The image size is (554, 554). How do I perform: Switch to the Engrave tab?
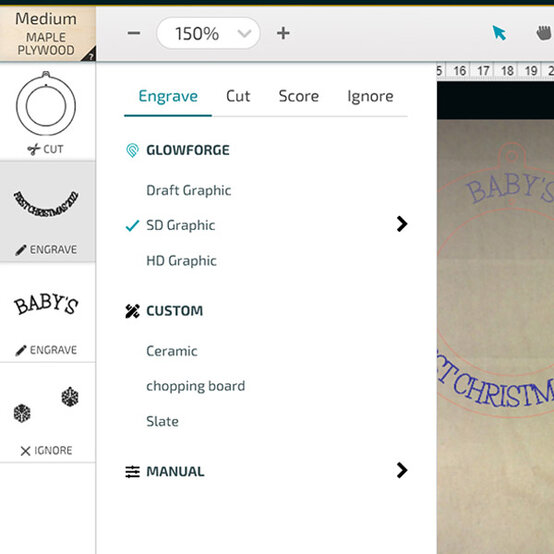(x=168, y=96)
